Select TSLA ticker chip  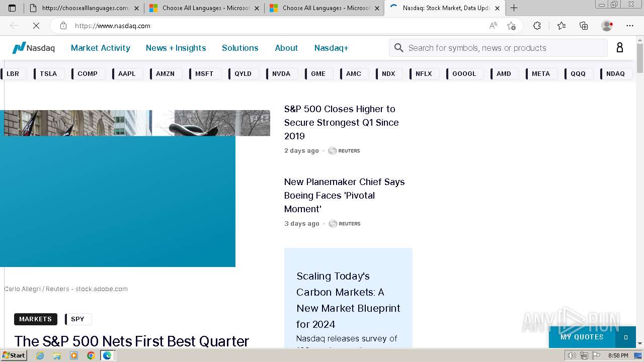pos(49,73)
